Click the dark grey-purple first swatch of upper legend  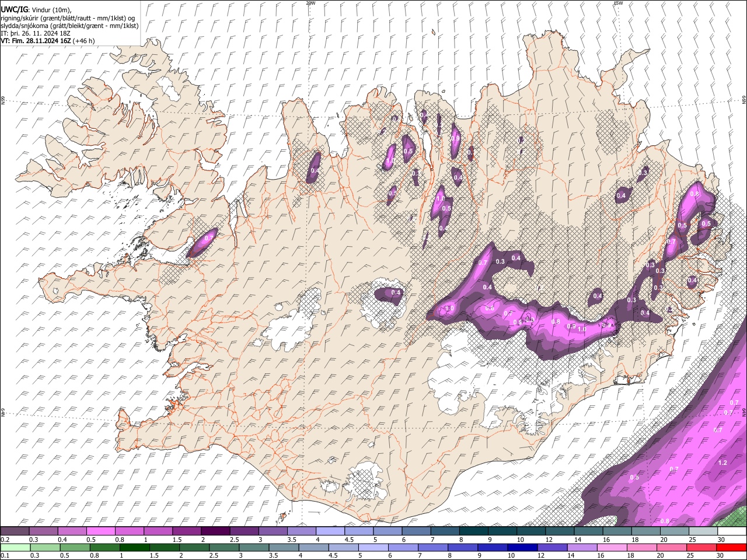tap(15, 531)
